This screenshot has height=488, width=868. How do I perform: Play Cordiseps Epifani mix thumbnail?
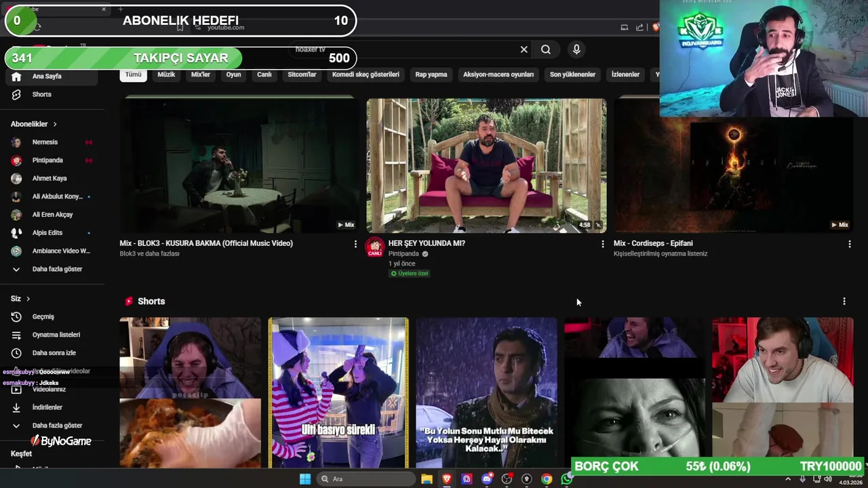[733, 165]
